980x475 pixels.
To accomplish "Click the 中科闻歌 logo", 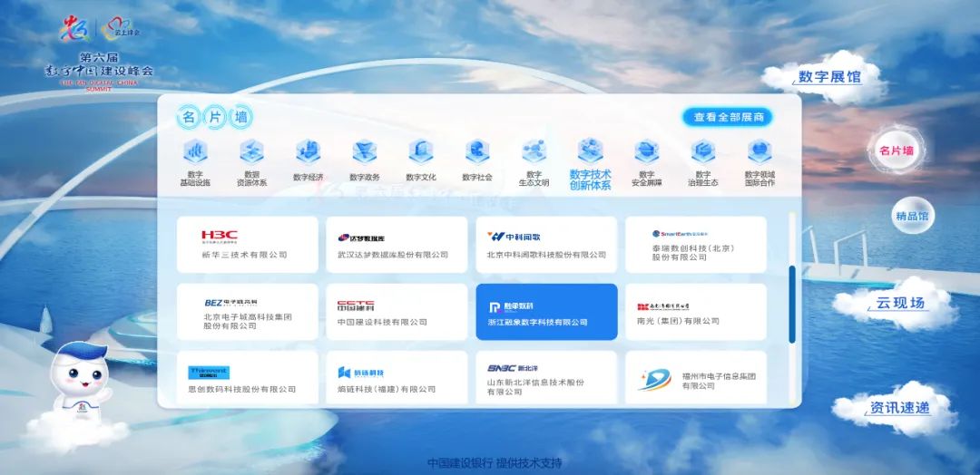I will pos(514,237).
